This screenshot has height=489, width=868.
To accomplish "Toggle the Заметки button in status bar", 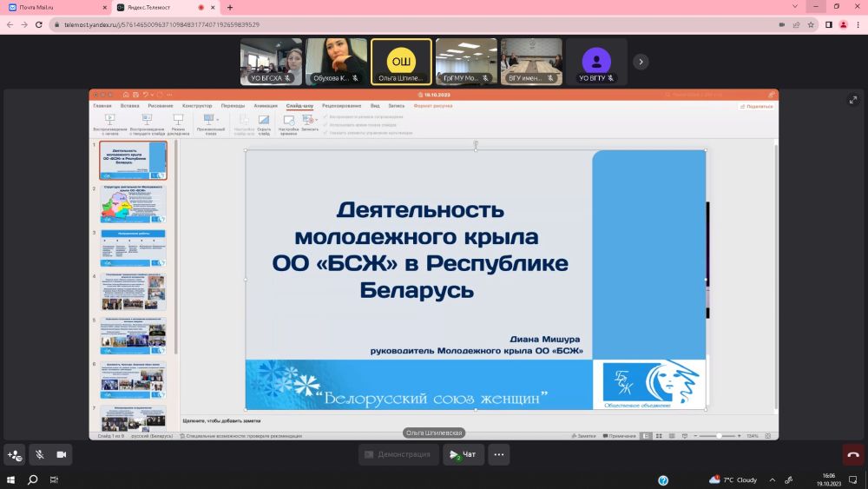I will tap(583, 436).
